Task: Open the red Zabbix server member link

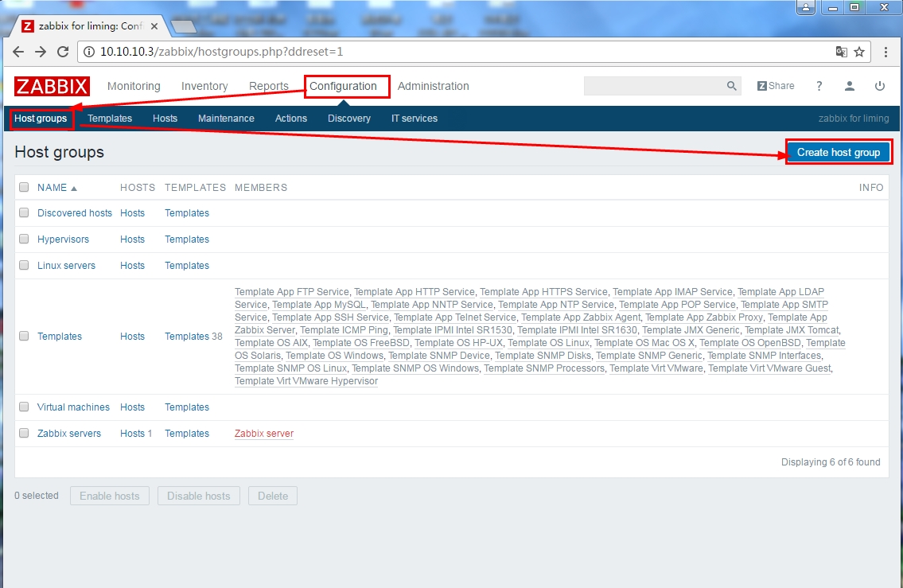Action: point(264,434)
